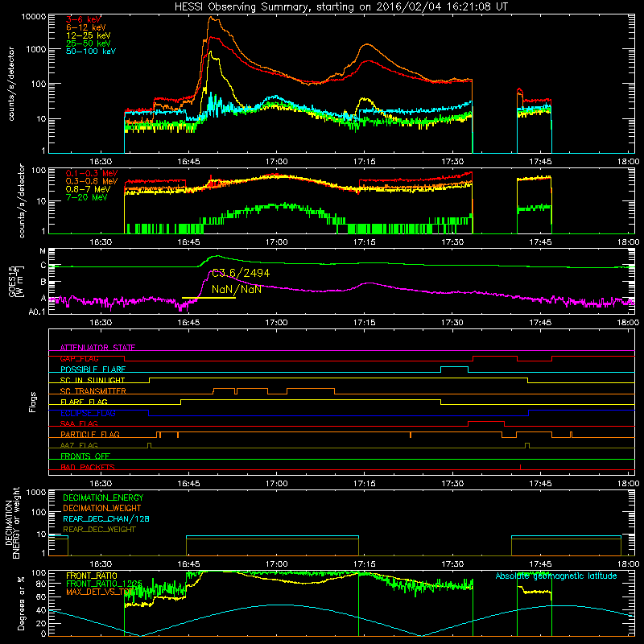
Task: Select the PARTICLE_FLAG label
Action: click(90, 434)
